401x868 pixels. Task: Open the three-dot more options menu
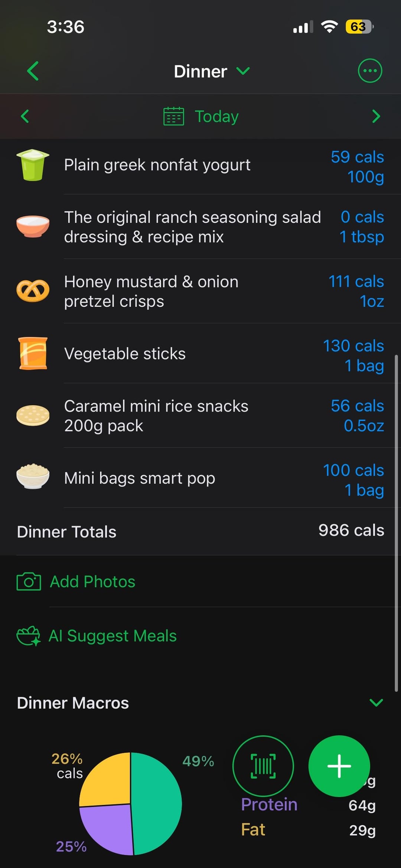pyautogui.click(x=370, y=71)
